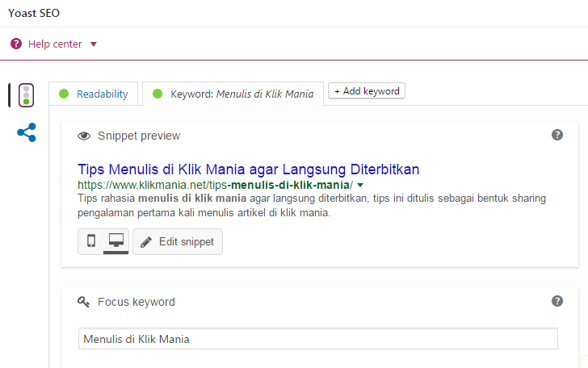Screen dimensions: 588x368
Task: Click the Snippet preview heading
Action: click(x=139, y=136)
